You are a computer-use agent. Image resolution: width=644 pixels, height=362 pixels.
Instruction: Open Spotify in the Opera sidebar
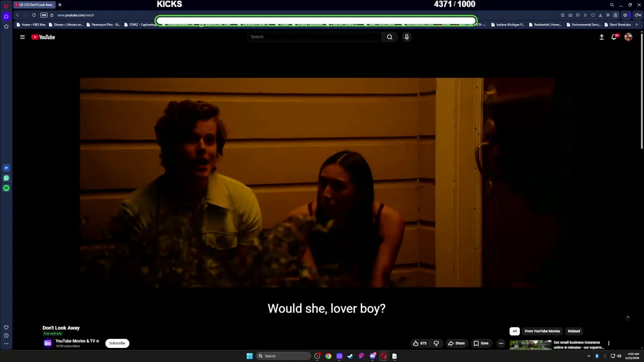pos(6,188)
